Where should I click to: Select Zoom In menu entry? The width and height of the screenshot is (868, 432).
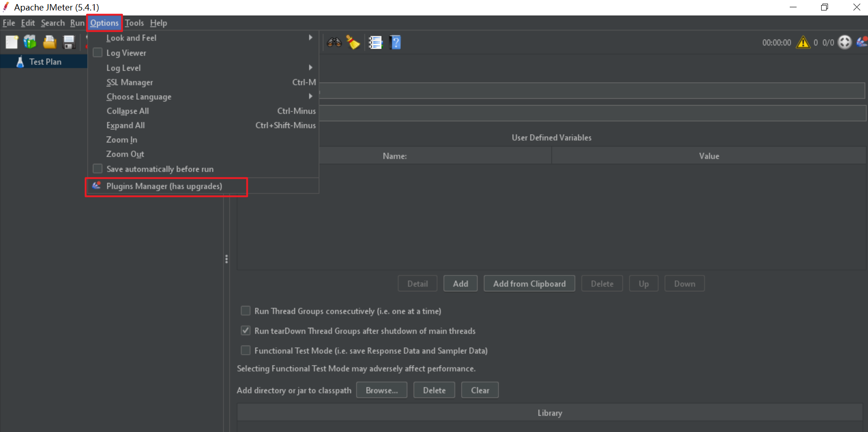(203, 140)
